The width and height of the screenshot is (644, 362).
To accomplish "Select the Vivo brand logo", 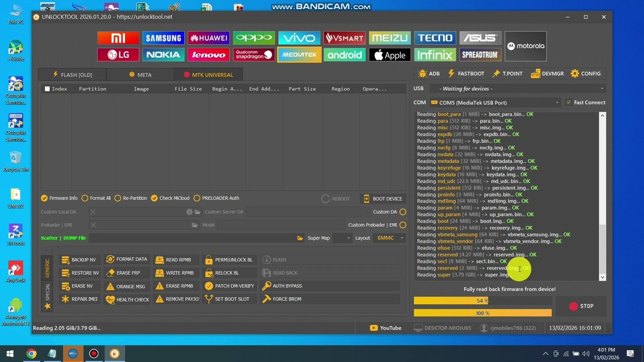I will [x=299, y=38].
